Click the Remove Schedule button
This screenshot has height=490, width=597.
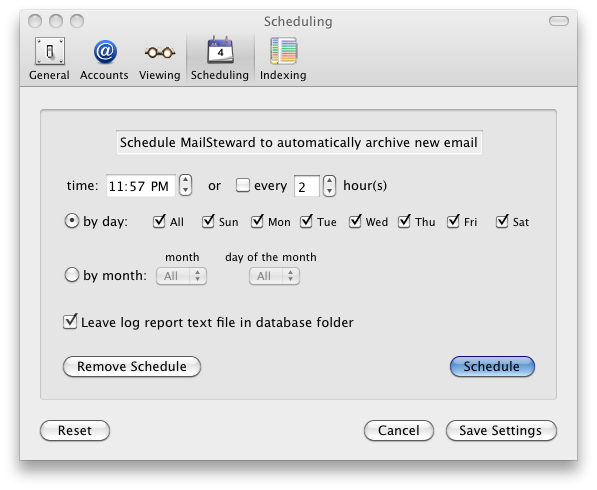click(x=132, y=367)
